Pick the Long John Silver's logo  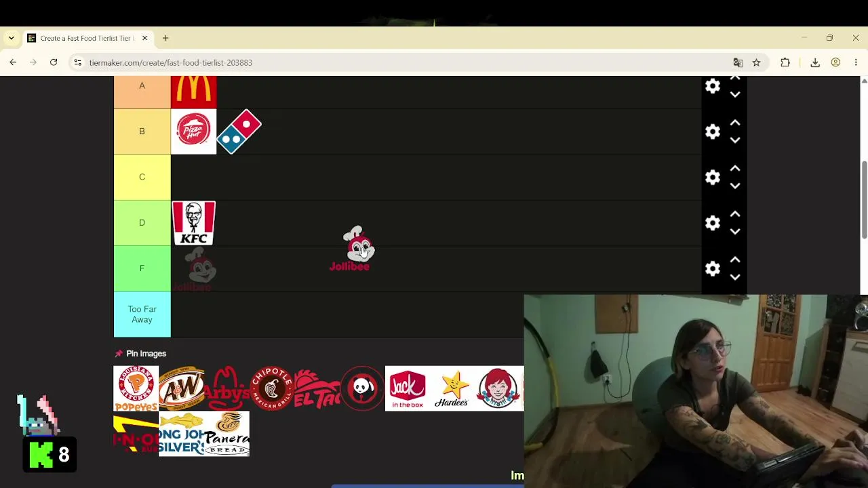tap(182, 434)
